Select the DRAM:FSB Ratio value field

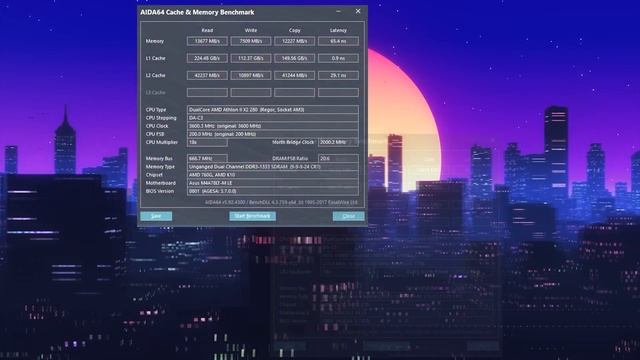(338, 158)
